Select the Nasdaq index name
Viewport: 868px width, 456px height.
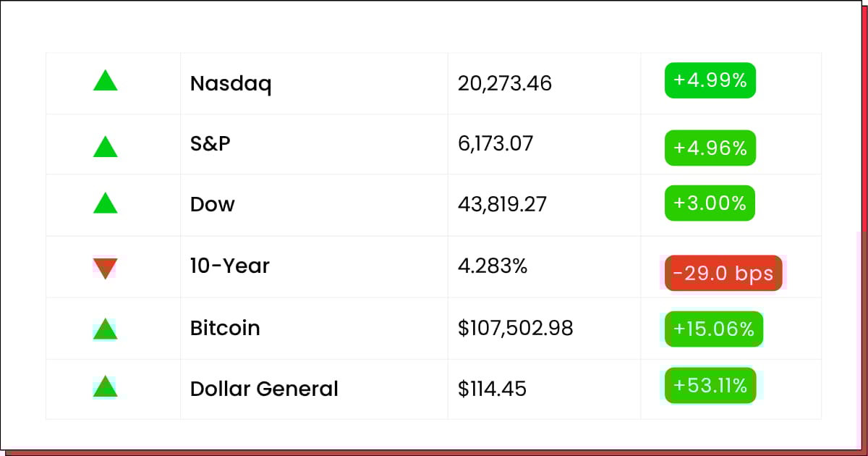[231, 84]
